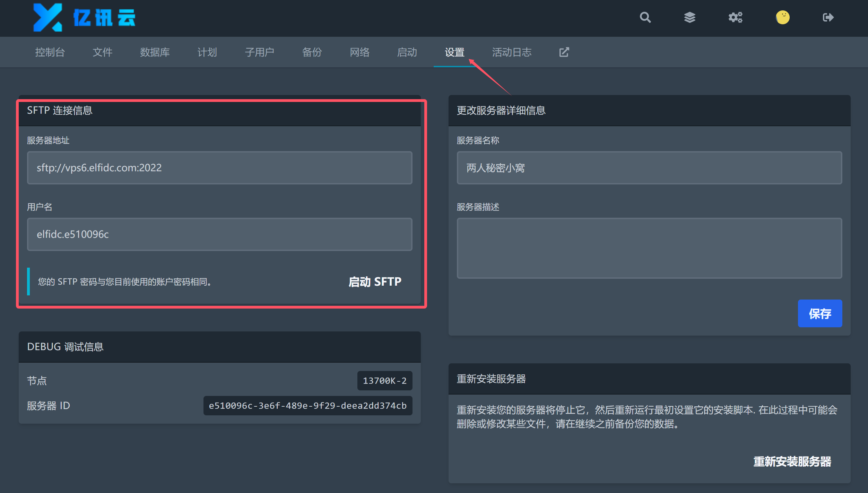Go to the 启动 tab
This screenshot has height=493, width=868.
tap(407, 52)
